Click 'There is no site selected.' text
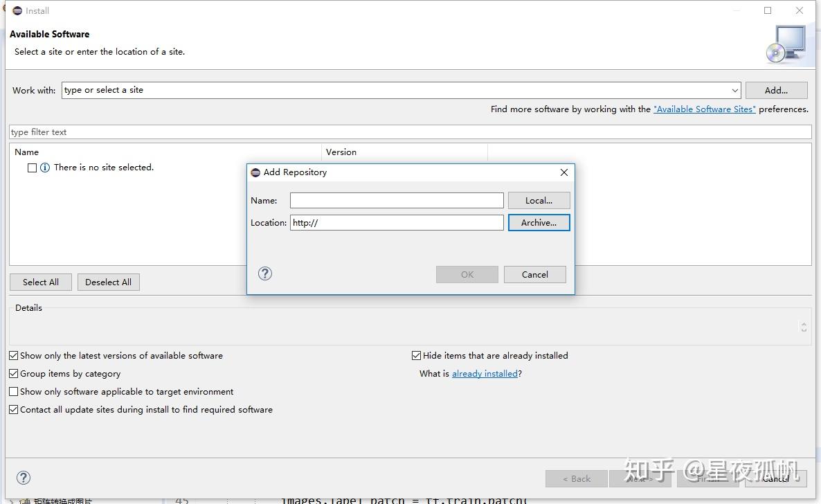821x504 pixels. (104, 168)
